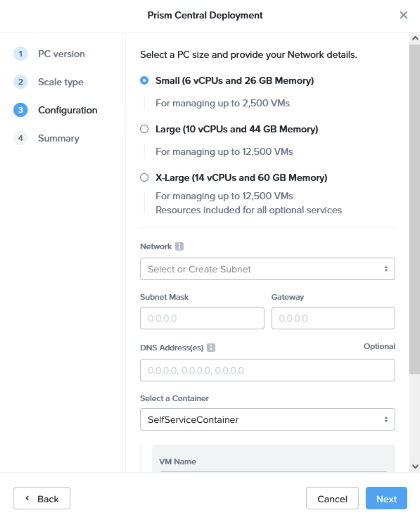Screen dimensions: 420x521
Task: Expand the Network subnet selector arrows
Action: pyautogui.click(x=387, y=269)
